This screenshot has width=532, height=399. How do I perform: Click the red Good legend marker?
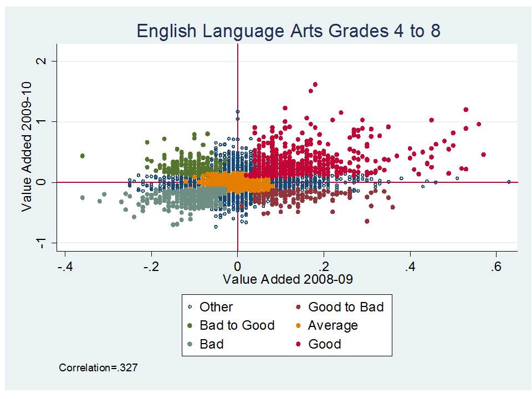click(x=298, y=344)
